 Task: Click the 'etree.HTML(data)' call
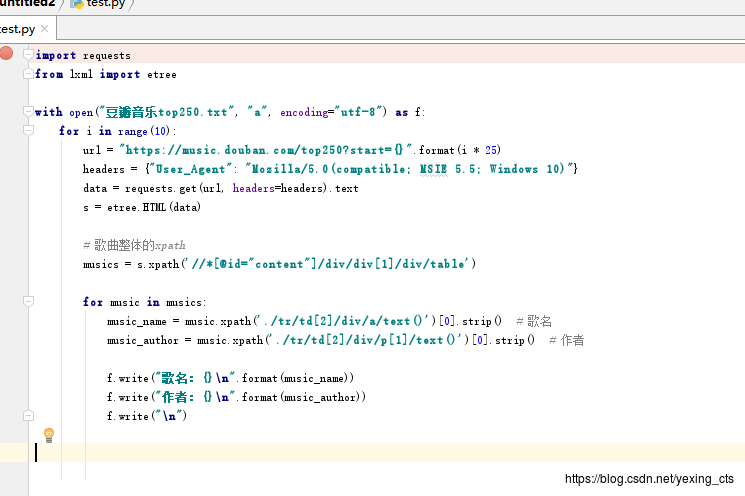pyautogui.click(x=154, y=207)
